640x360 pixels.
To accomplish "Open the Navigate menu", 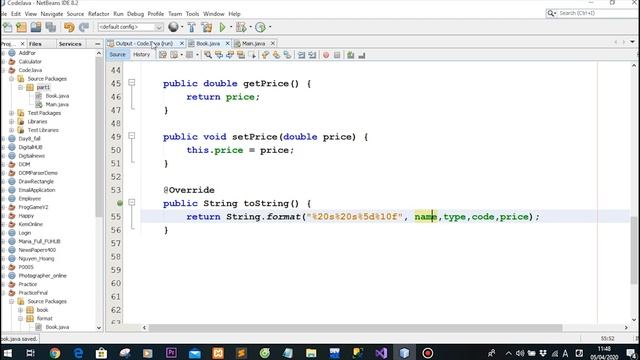I will pyautogui.click(x=52, y=14).
